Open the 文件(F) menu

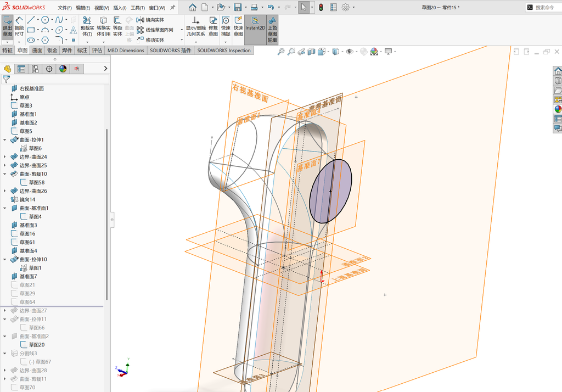pyautogui.click(x=65, y=8)
